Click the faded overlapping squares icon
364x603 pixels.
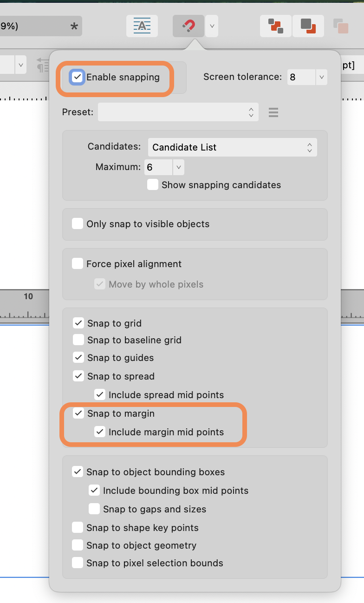(341, 26)
